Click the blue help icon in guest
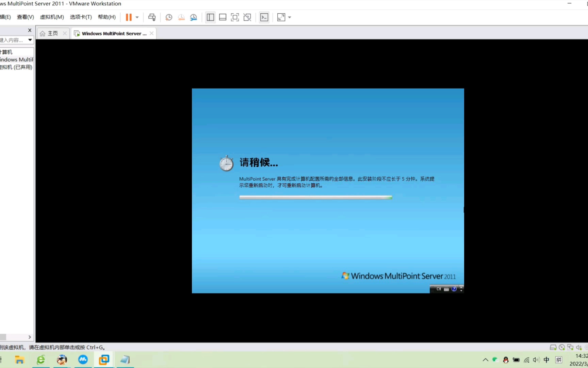The image size is (588, 368). pyautogui.click(x=454, y=289)
